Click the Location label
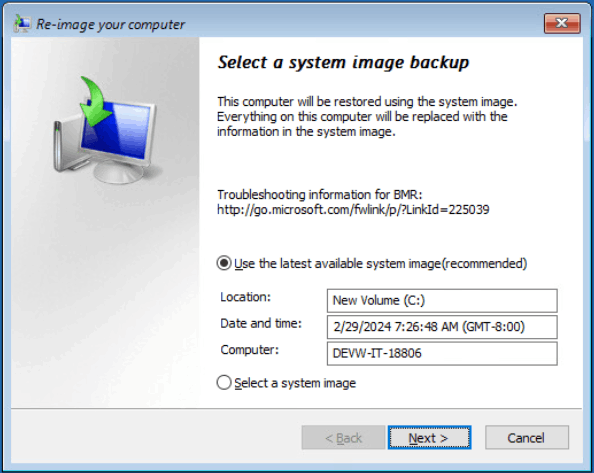Image resolution: width=594 pixels, height=473 pixels. (245, 297)
